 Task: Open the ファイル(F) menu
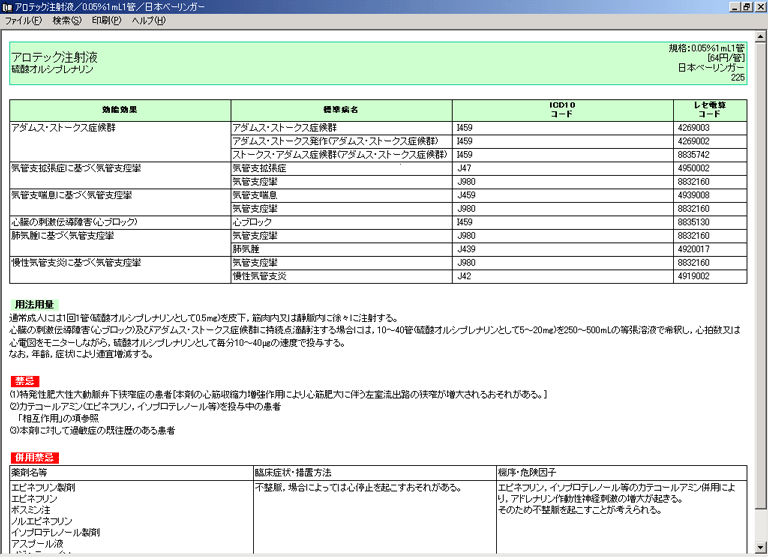coord(23,21)
